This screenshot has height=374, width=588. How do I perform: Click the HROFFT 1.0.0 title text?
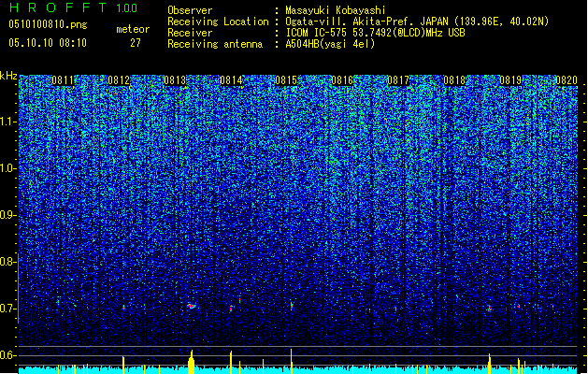[73, 7]
